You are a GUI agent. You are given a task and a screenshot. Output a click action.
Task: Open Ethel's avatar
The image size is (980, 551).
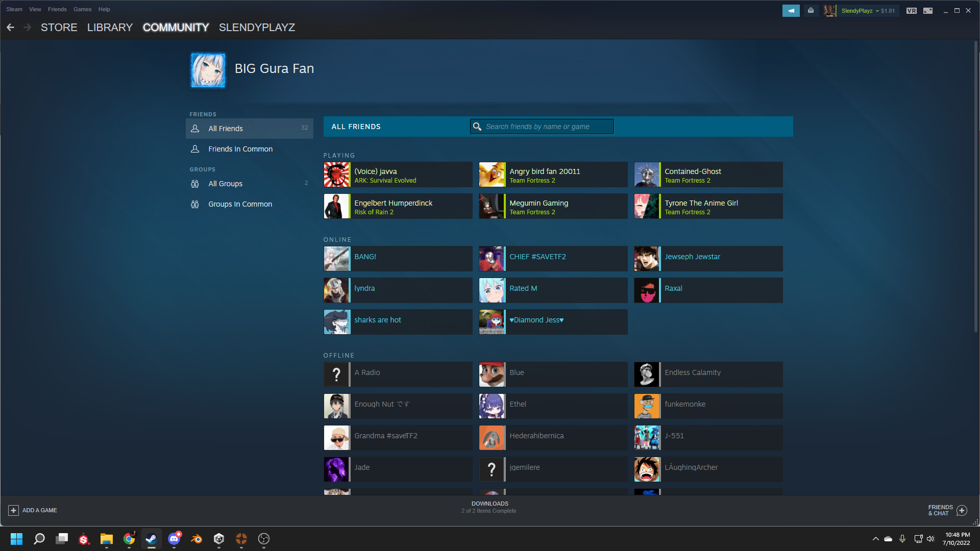click(x=492, y=406)
